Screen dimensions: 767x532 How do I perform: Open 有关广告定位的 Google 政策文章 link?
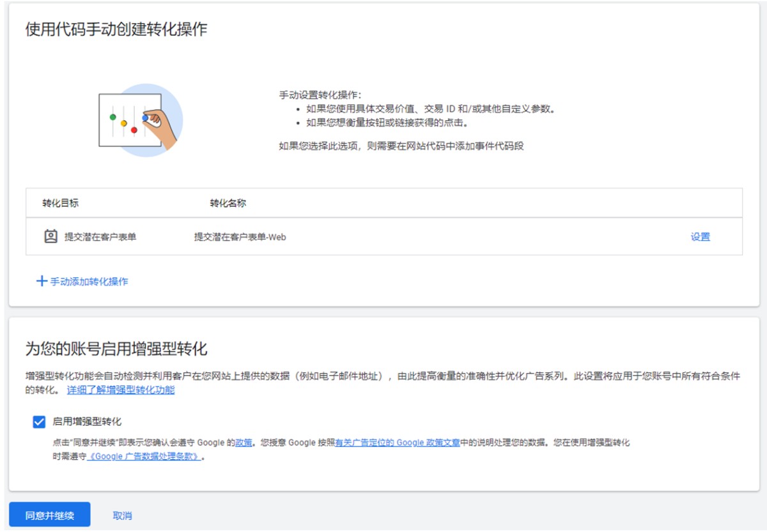click(398, 442)
